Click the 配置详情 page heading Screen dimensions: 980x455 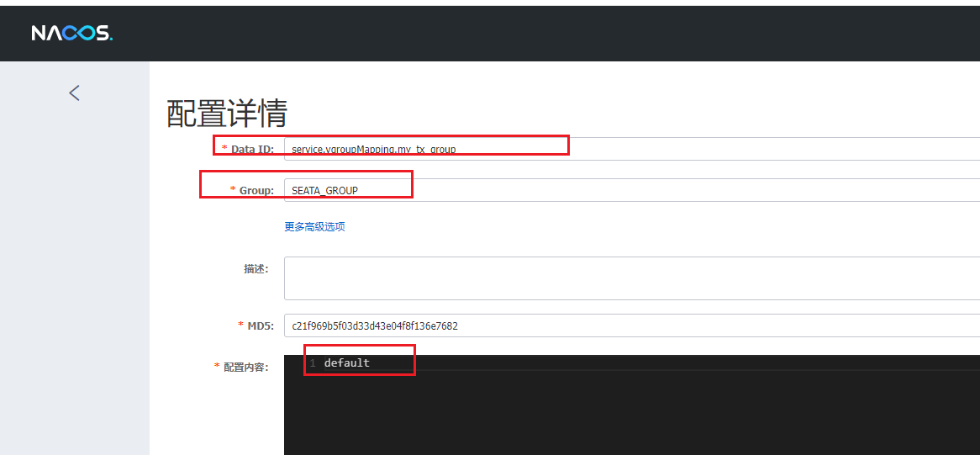[227, 114]
